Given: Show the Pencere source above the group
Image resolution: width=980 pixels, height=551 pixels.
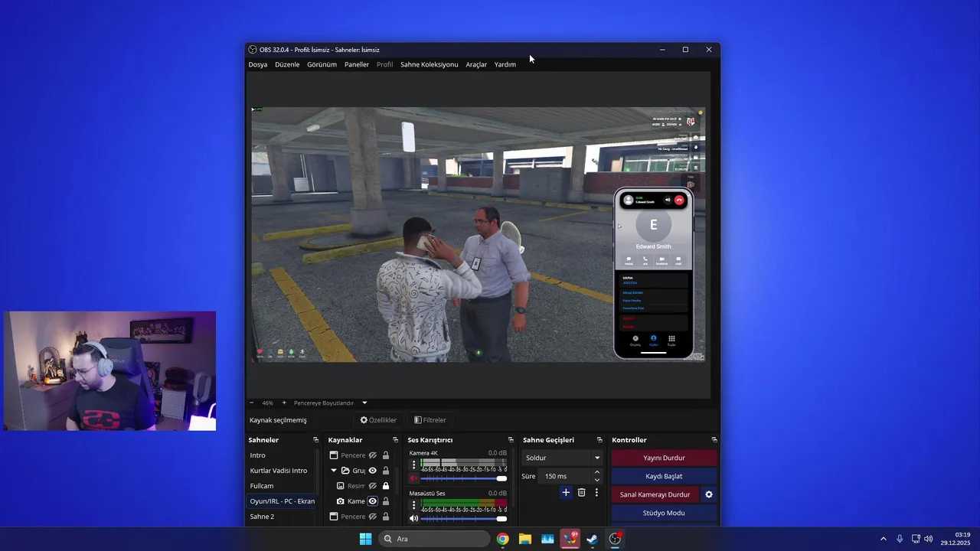Looking at the screenshot, I should pyautogui.click(x=373, y=455).
